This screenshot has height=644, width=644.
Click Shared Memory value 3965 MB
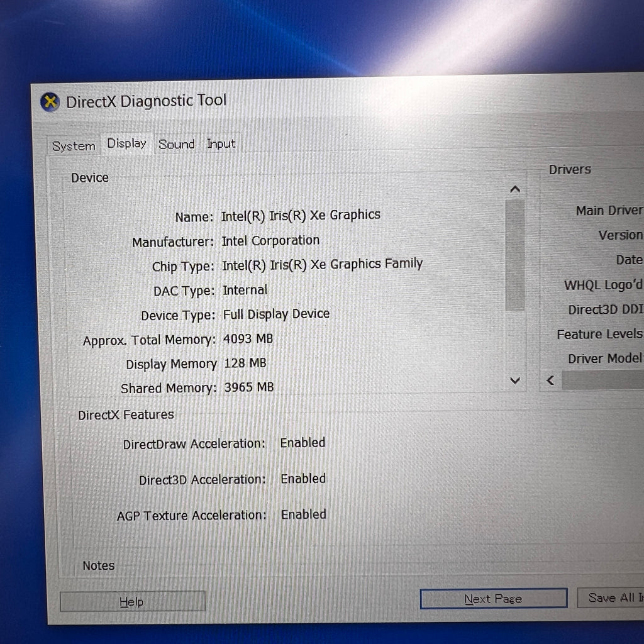pos(249,387)
